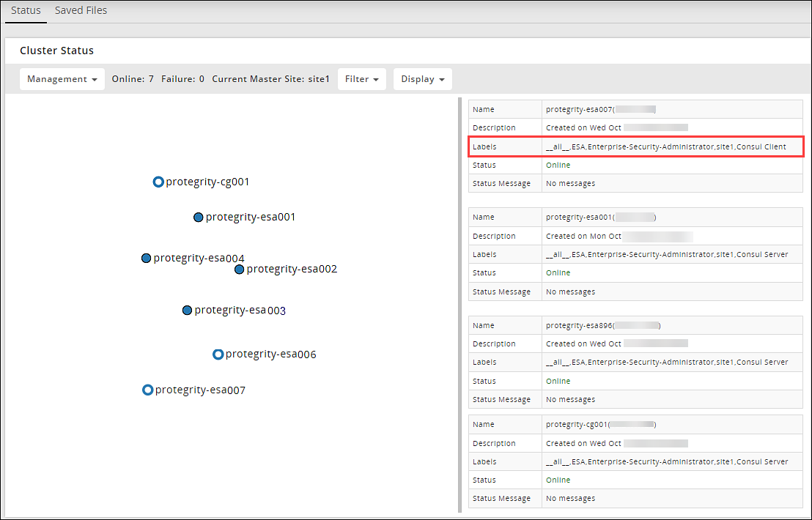This screenshot has height=520, width=812.
Task: Select the protegrity-esa001 node dot
Action: pyautogui.click(x=198, y=218)
